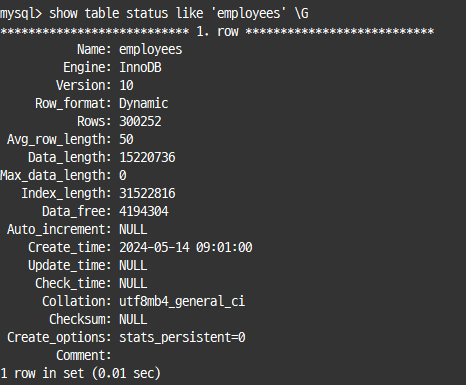Click the Engine value InnoDB
Viewport: 466px width, 385px height.
(x=140, y=68)
